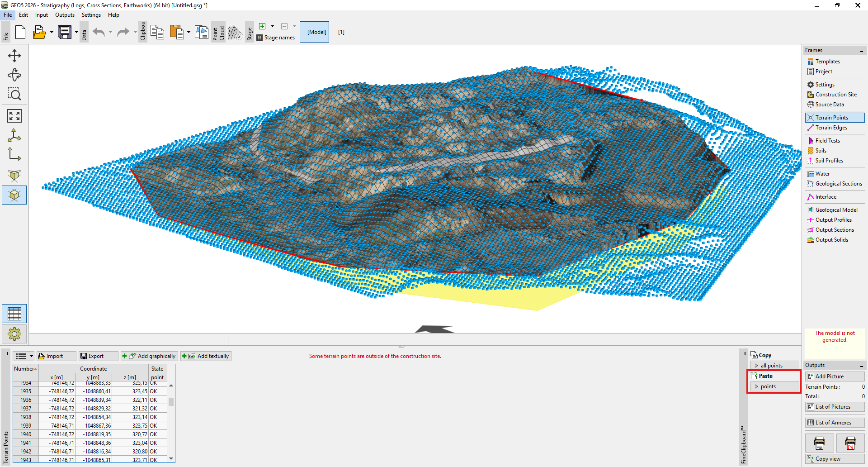
Task: Open the Settings menu in menu bar
Action: tap(91, 15)
